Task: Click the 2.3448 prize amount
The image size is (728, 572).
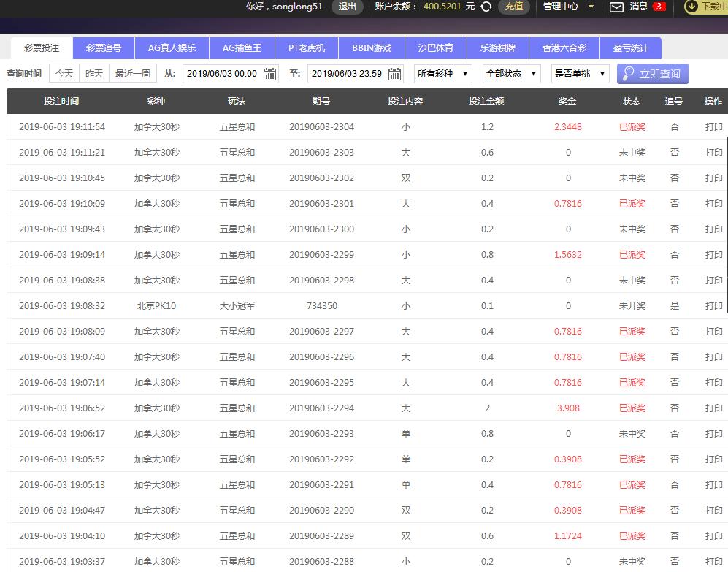Action: tap(568, 127)
